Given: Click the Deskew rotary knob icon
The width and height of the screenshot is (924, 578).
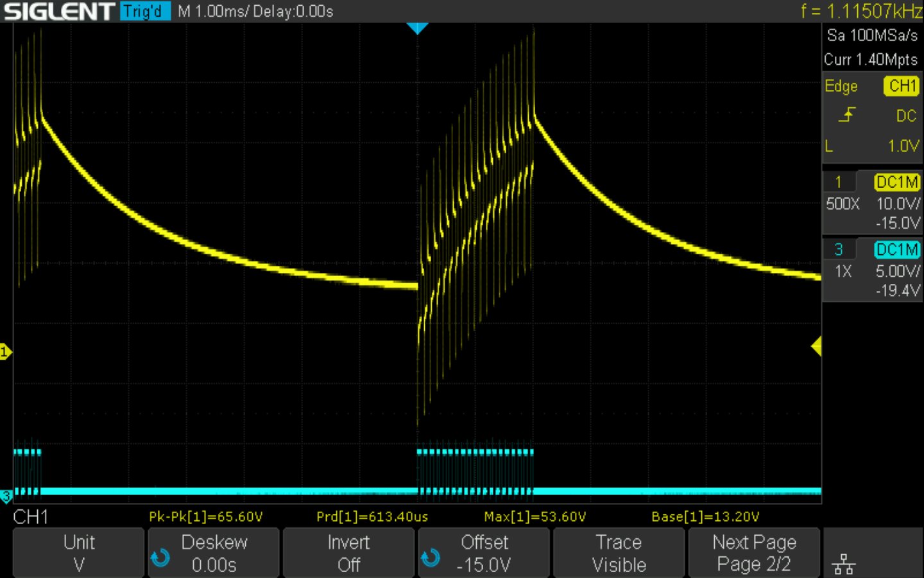Looking at the screenshot, I should coord(160,557).
